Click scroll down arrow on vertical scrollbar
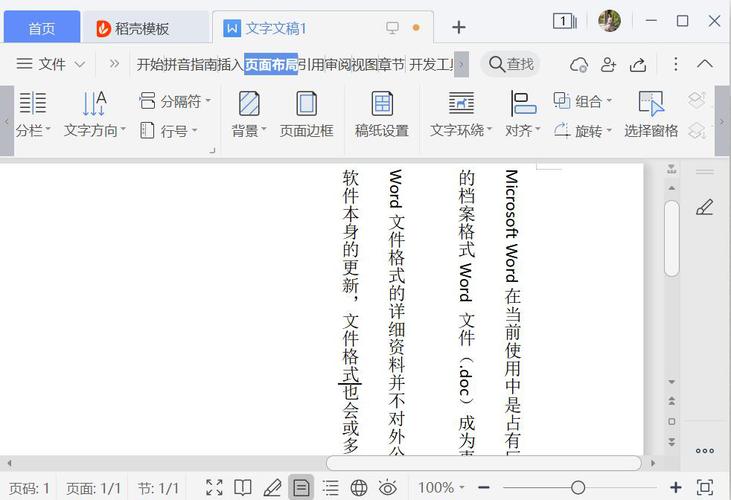This screenshot has width=731, height=500. [x=671, y=382]
